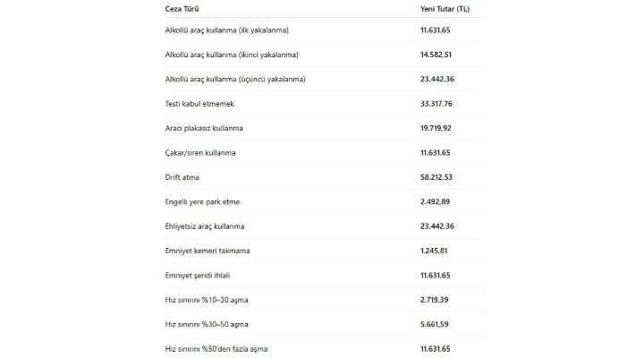
Task: Select "Hız sınırını %30–50 aşma" text
Action: [x=207, y=324]
